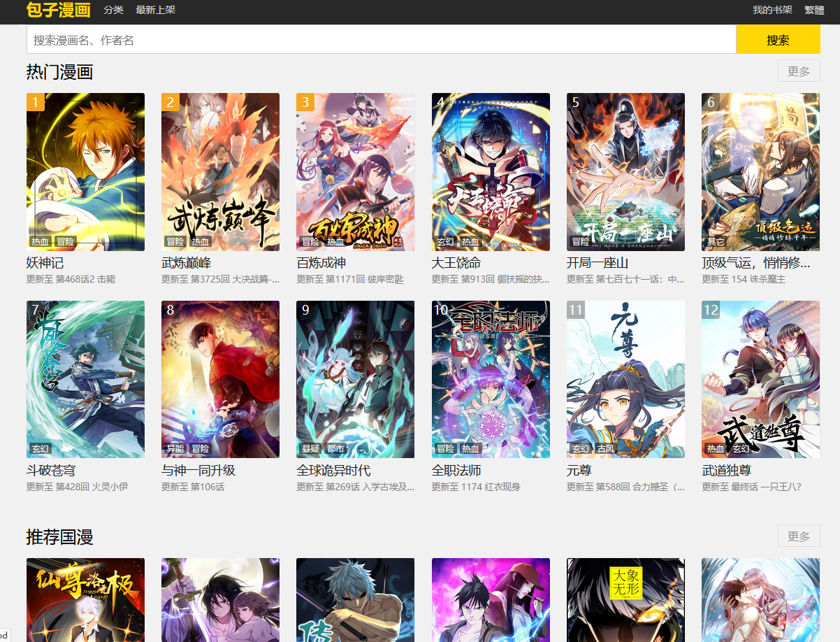Click 异能 tag on 与神一同升级 cover

175,449
